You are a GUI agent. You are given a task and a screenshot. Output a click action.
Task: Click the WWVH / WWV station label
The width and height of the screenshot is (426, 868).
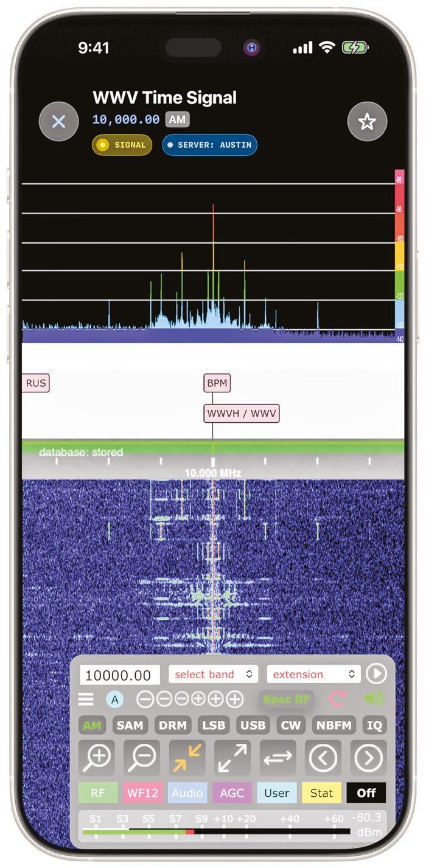(242, 414)
